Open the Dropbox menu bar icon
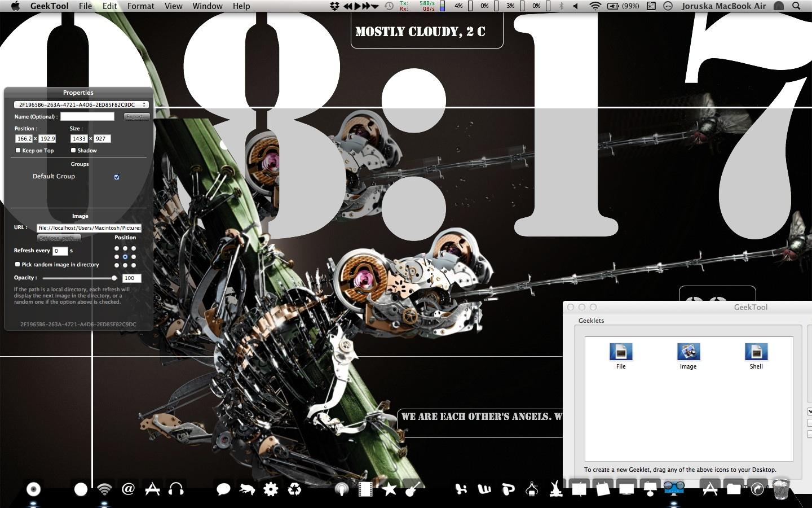This screenshot has height=508, width=812. 334,6
